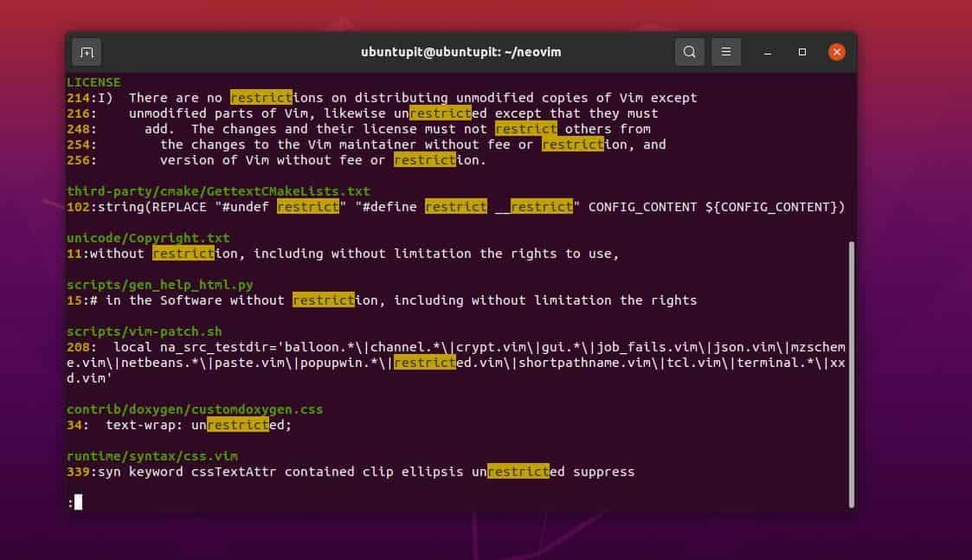Open the window options via title bar menu
Image resolution: width=972 pixels, height=560 pixels.
726,52
